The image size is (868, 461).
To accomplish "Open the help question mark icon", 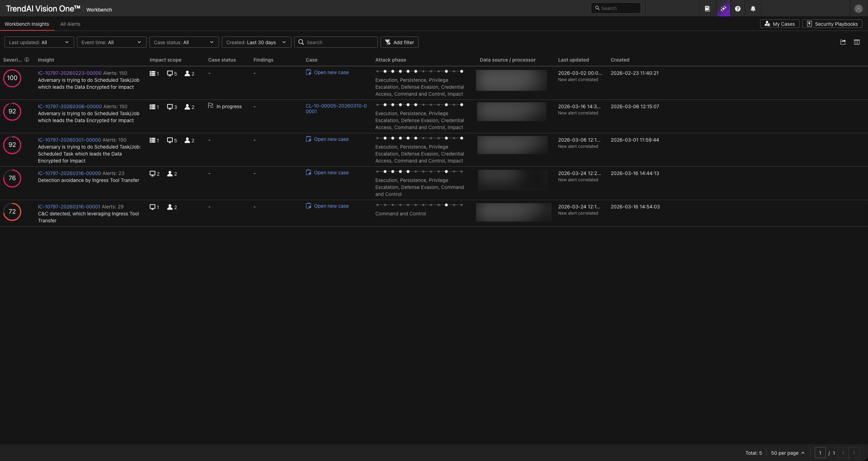I will [737, 9].
